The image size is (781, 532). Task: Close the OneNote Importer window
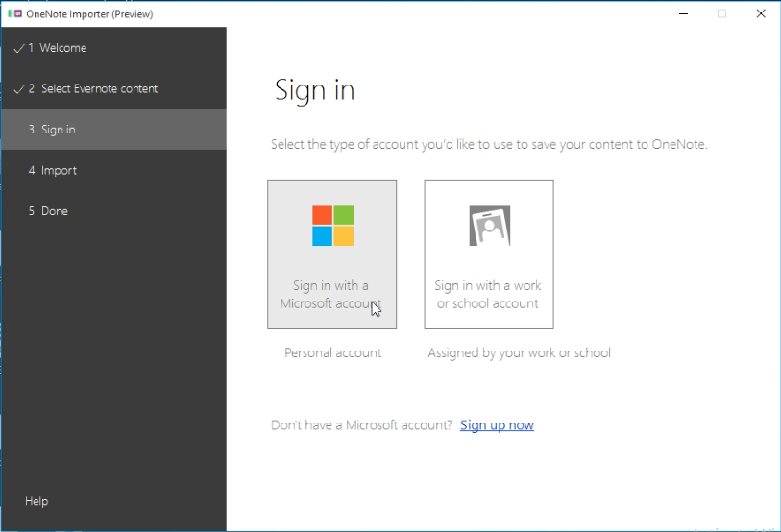[761, 14]
